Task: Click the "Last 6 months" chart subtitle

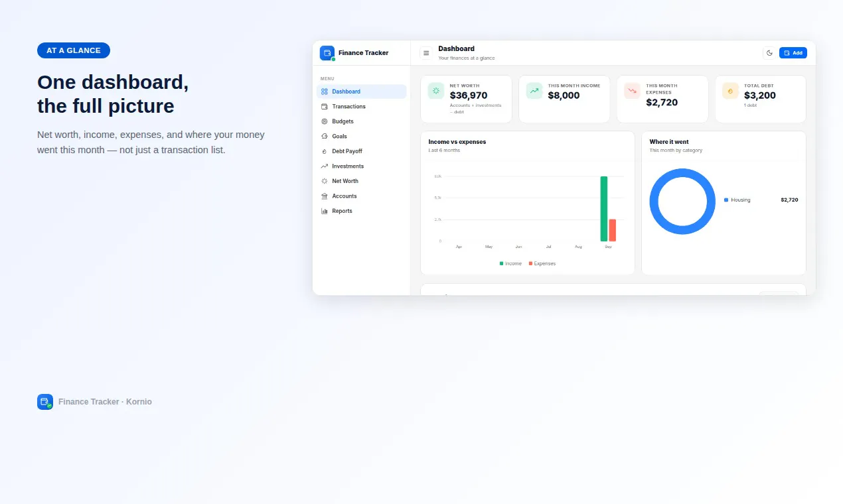Action: [444, 151]
